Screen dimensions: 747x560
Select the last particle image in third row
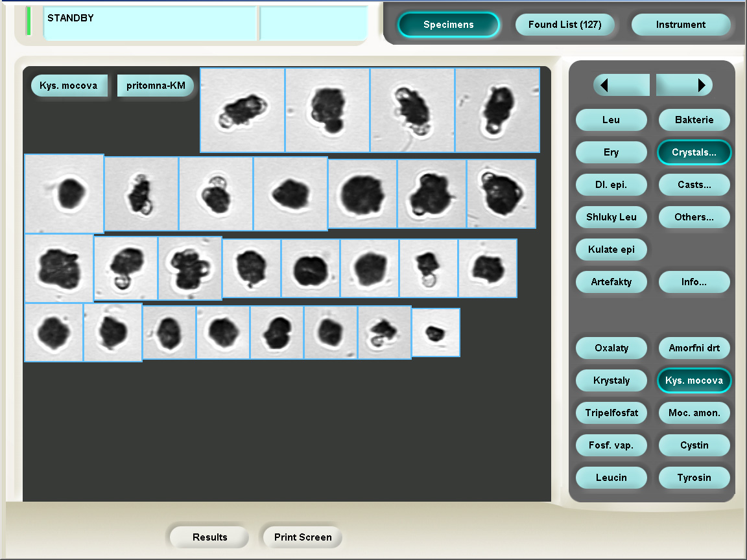pos(488,268)
